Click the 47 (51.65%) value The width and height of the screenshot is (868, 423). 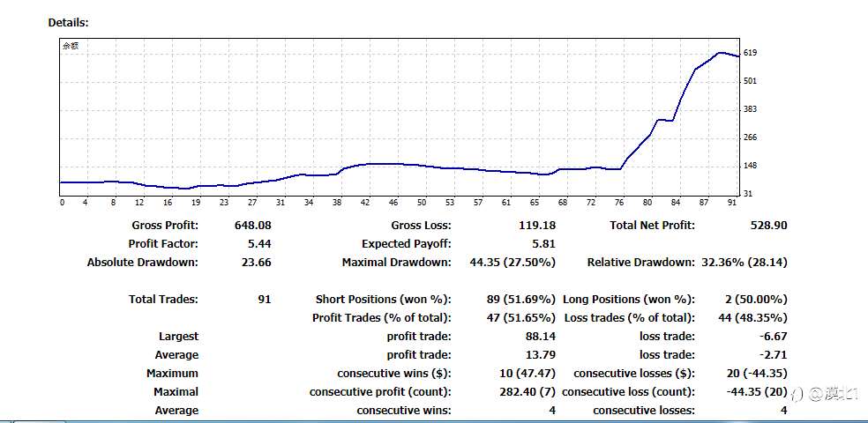click(520, 318)
